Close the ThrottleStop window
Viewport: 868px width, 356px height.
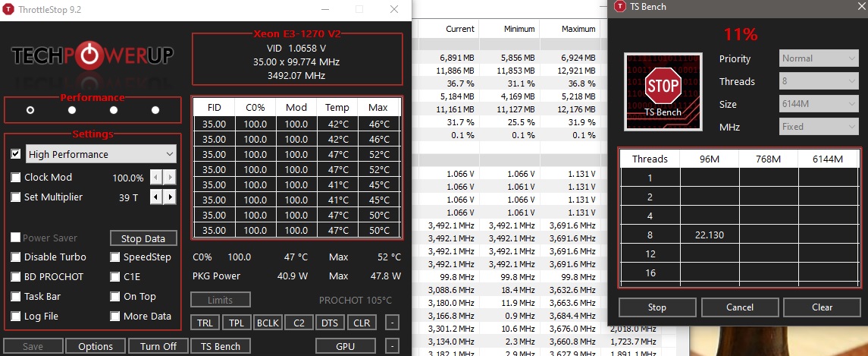[393, 9]
